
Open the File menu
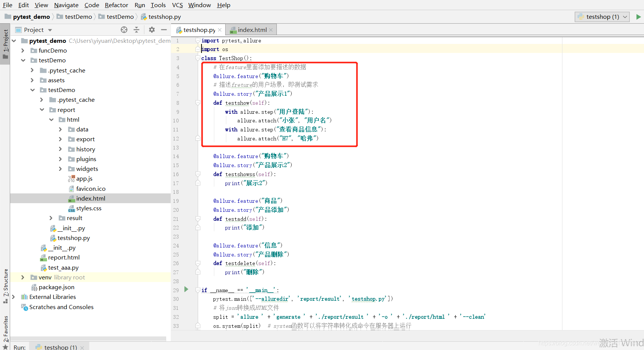pyautogui.click(x=8, y=5)
